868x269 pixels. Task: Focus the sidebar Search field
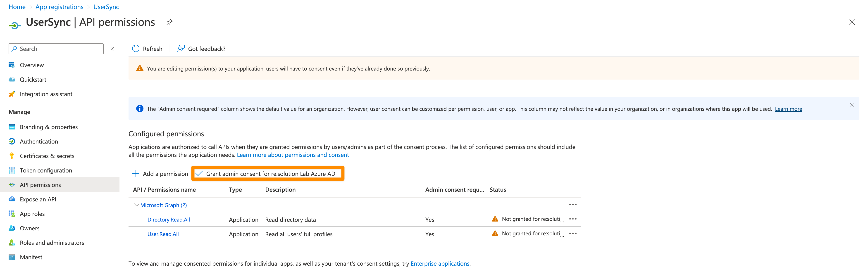pyautogui.click(x=56, y=49)
